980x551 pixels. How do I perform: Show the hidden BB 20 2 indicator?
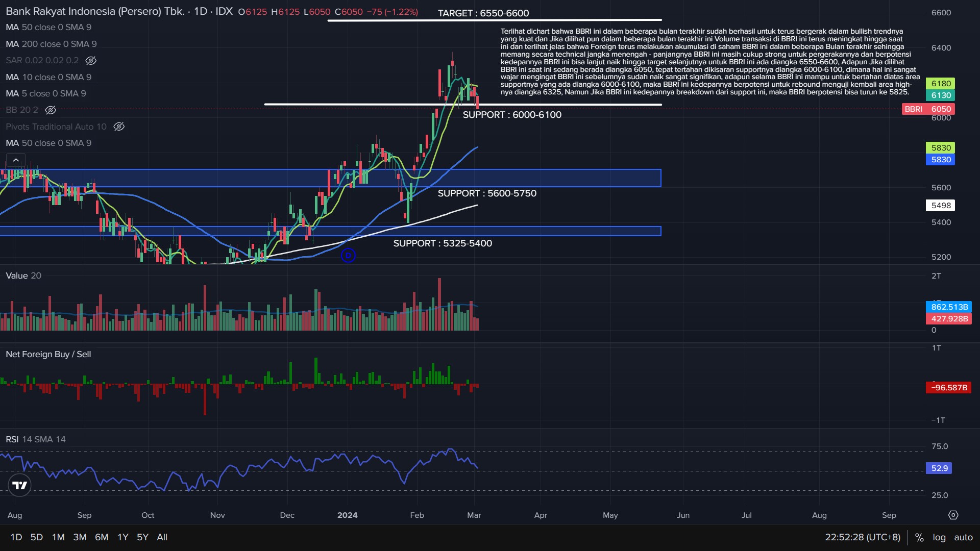(51, 110)
